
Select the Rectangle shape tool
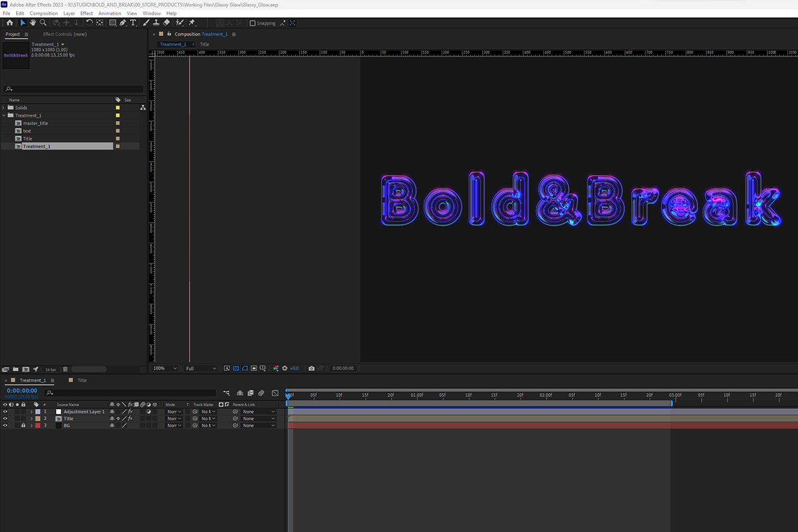[113, 23]
